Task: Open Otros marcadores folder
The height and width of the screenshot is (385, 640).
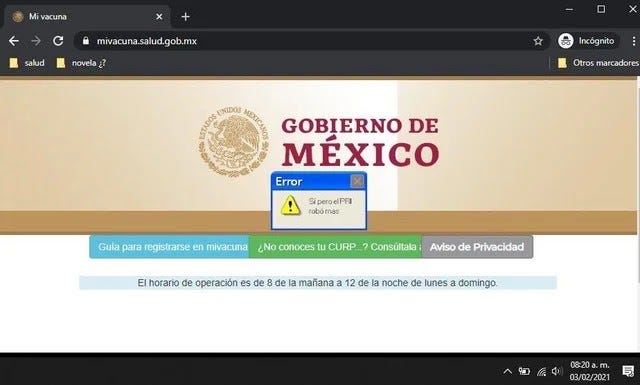Action: pyautogui.click(x=598, y=63)
